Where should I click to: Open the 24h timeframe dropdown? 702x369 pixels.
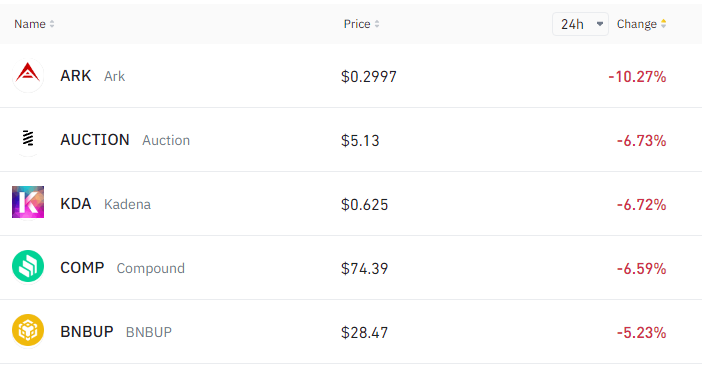coord(580,24)
